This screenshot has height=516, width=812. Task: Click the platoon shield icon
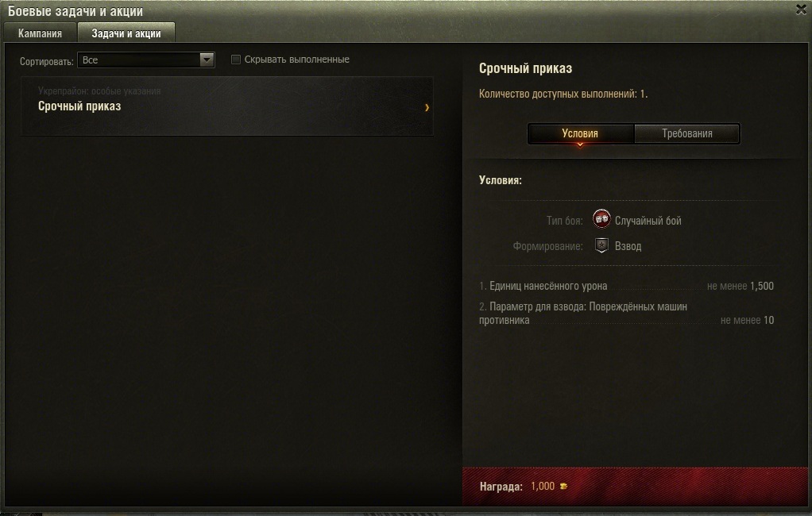tap(601, 245)
